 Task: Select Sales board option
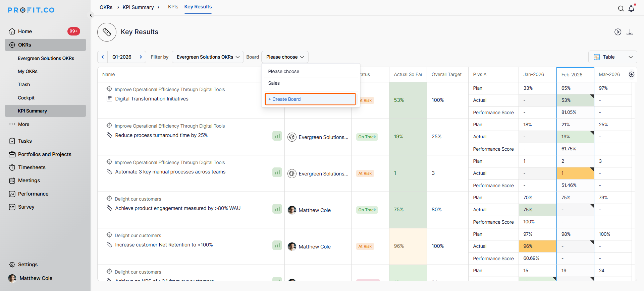pyautogui.click(x=274, y=83)
